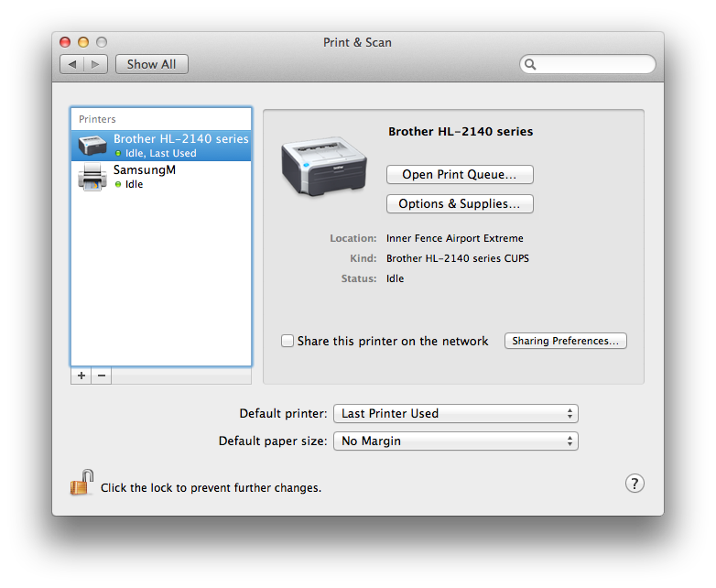The height and width of the screenshot is (588, 716).
Task: Go back with the left arrow button
Action: 72,64
